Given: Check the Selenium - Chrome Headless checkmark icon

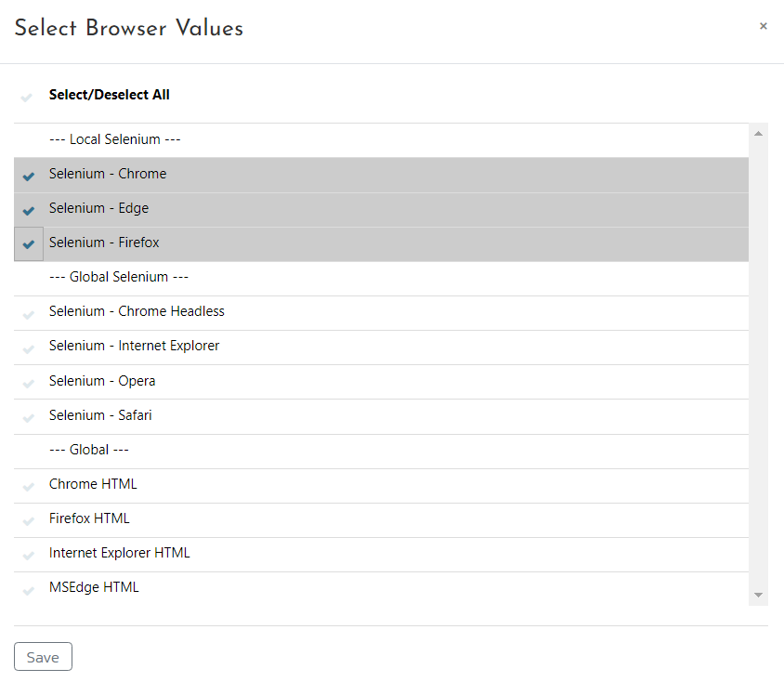Looking at the screenshot, I should click(x=29, y=313).
